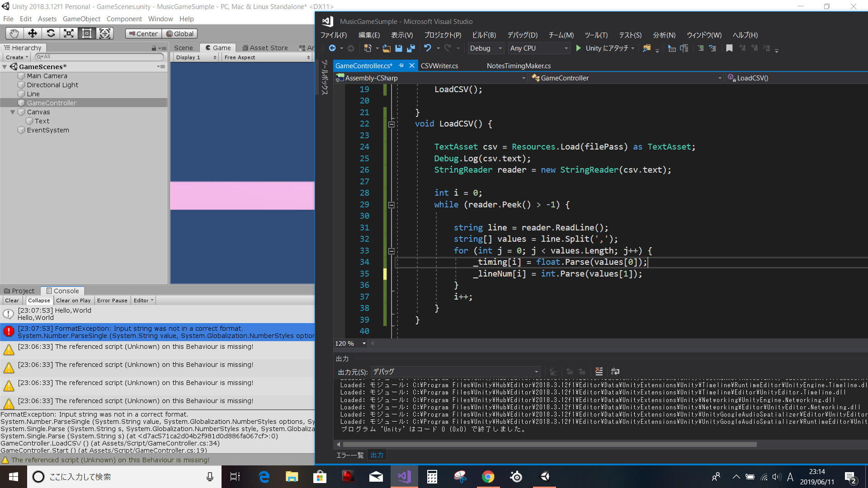
Task: Open the Free Aspect dropdown
Action: point(267,57)
